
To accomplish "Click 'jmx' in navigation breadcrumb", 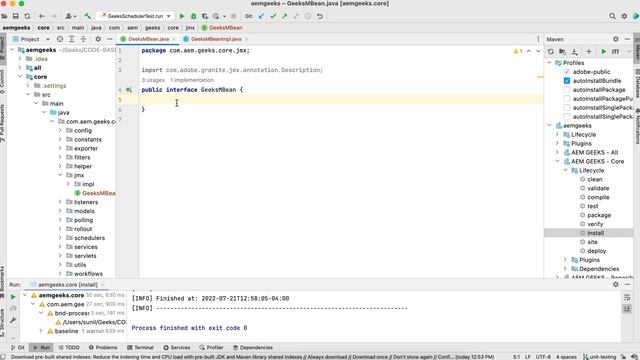I will click(190, 28).
